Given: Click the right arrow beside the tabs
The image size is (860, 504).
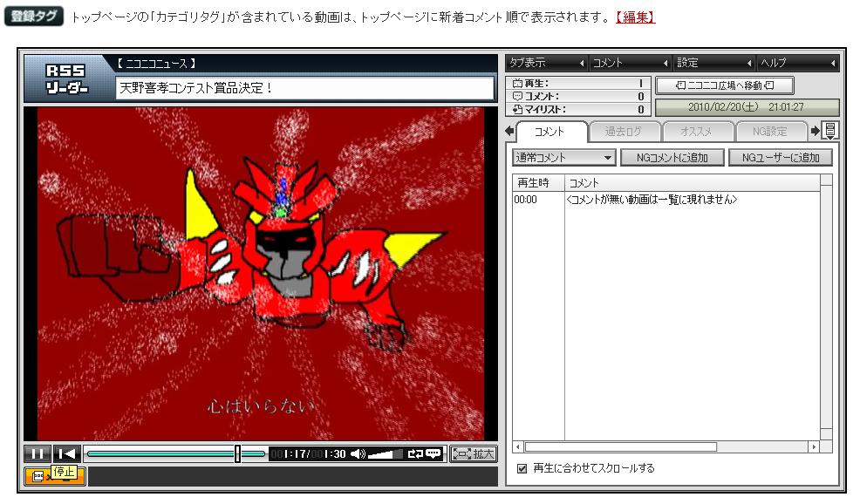Looking at the screenshot, I should pos(815,131).
